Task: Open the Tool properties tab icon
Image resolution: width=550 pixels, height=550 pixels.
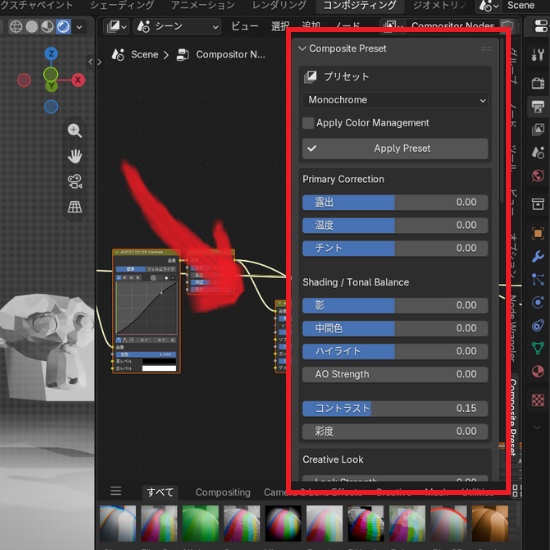Action: (538, 55)
